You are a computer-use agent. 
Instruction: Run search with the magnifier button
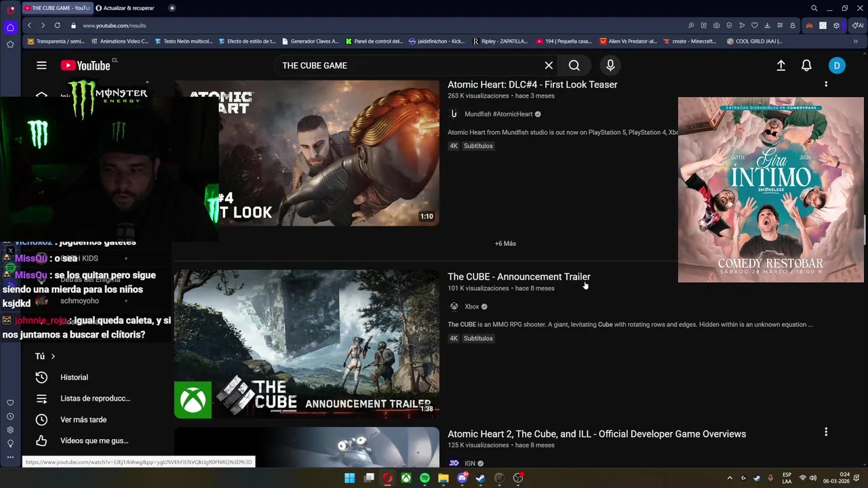[574, 65]
